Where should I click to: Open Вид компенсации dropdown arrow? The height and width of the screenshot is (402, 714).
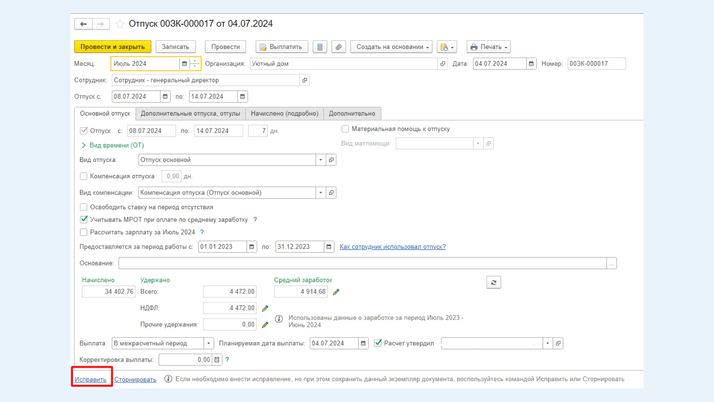[x=321, y=193]
